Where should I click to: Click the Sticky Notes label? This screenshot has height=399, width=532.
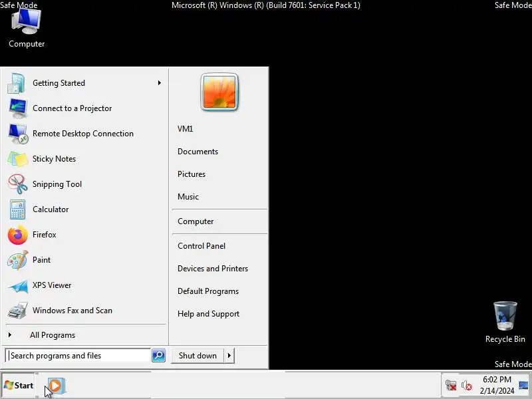[55, 159]
